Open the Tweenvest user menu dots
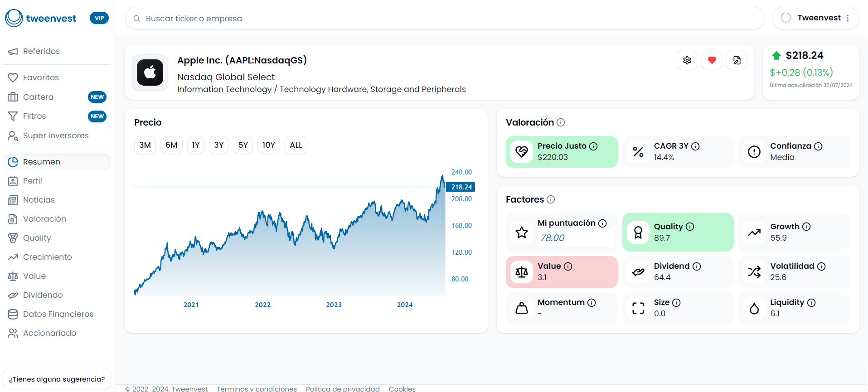The height and width of the screenshot is (392, 868). click(847, 18)
